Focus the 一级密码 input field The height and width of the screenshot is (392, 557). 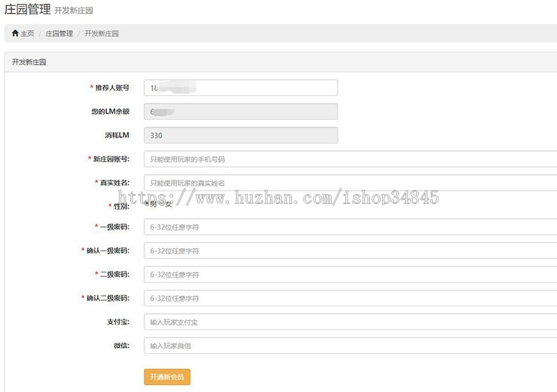tap(350, 227)
